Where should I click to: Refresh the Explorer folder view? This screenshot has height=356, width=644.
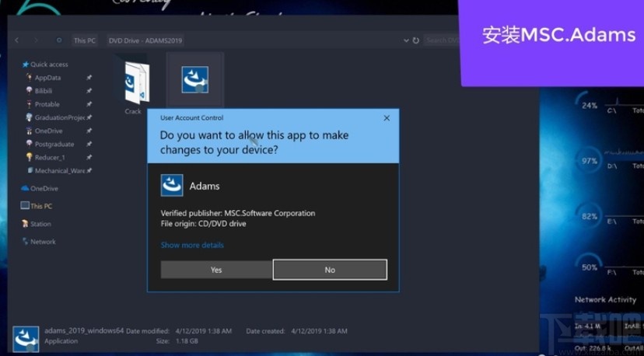[415, 40]
